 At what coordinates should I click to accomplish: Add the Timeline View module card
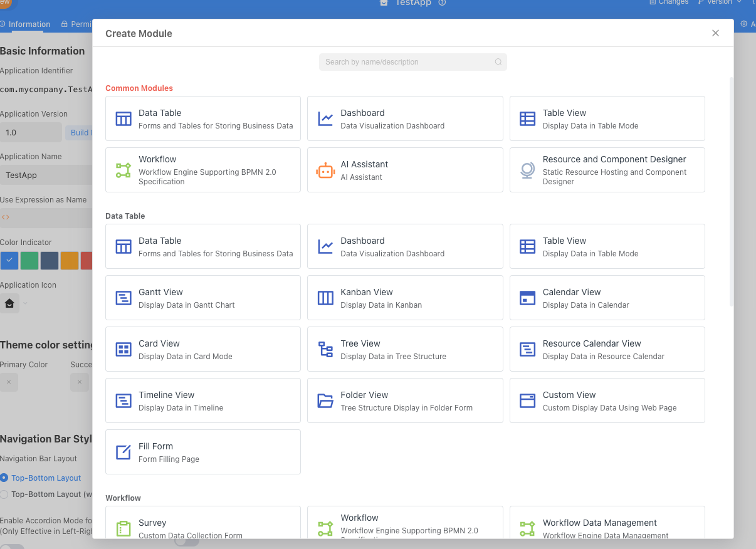tap(202, 401)
